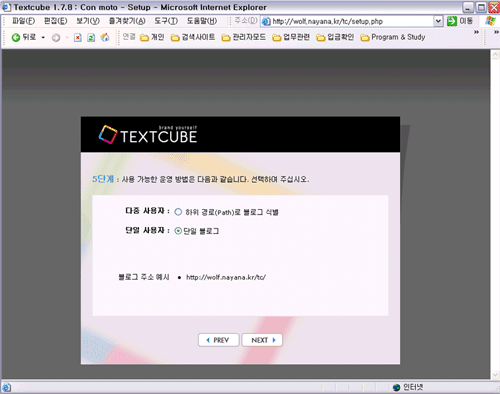Click the Forward navigation arrow
This screenshot has width=500, height=394.
(x=56, y=38)
